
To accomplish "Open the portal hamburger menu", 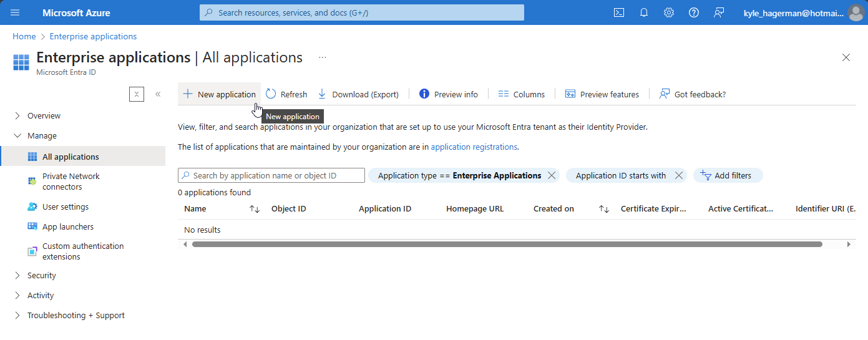I will [x=15, y=12].
